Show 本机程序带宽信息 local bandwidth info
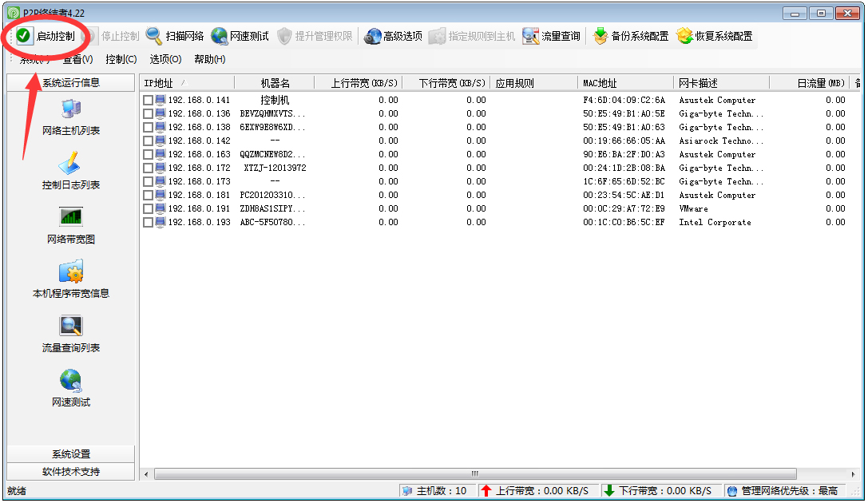The width and height of the screenshot is (868, 503). [x=70, y=283]
